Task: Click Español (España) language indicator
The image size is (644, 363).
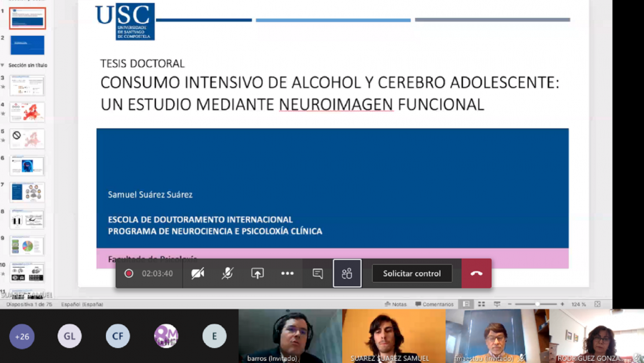Action: (82, 304)
